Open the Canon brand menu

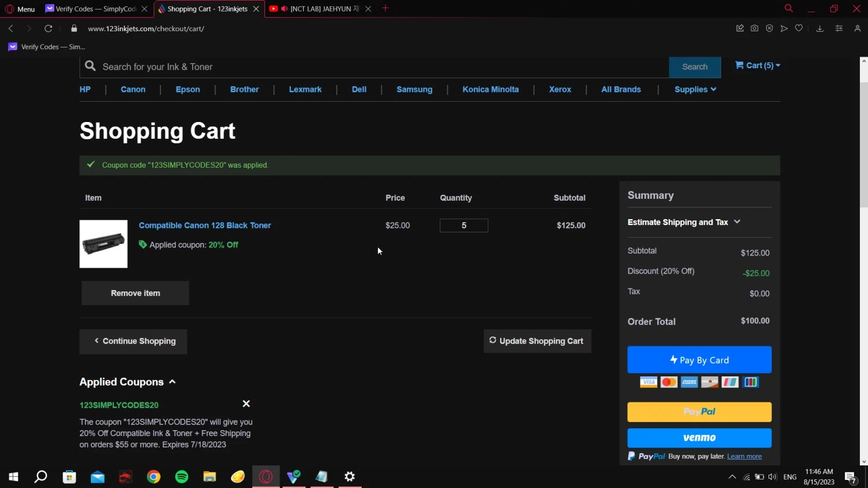click(133, 89)
